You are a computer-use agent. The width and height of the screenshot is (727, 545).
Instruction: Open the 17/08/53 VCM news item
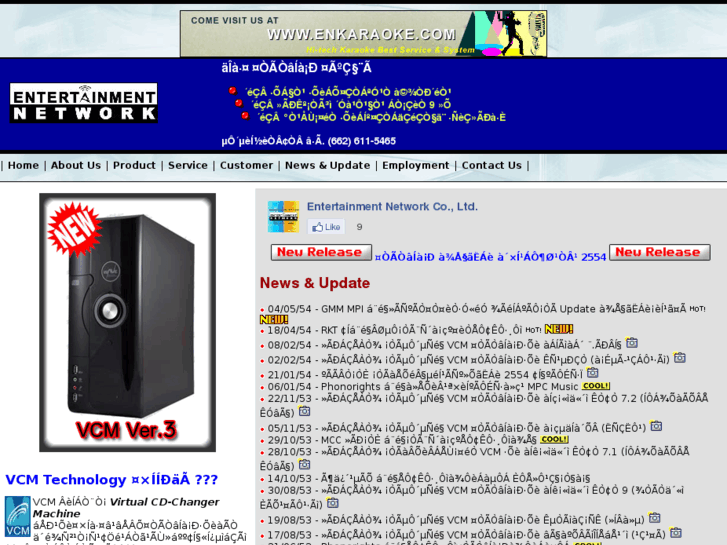click(466, 535)
